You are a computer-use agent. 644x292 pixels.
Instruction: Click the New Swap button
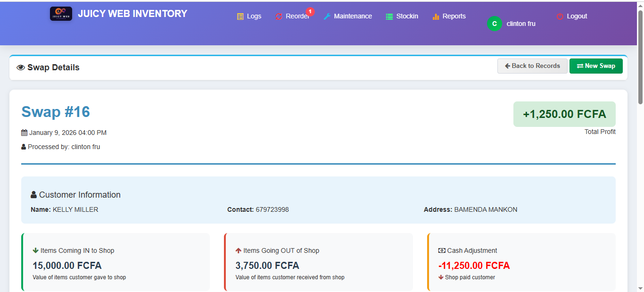click(596, 66)
